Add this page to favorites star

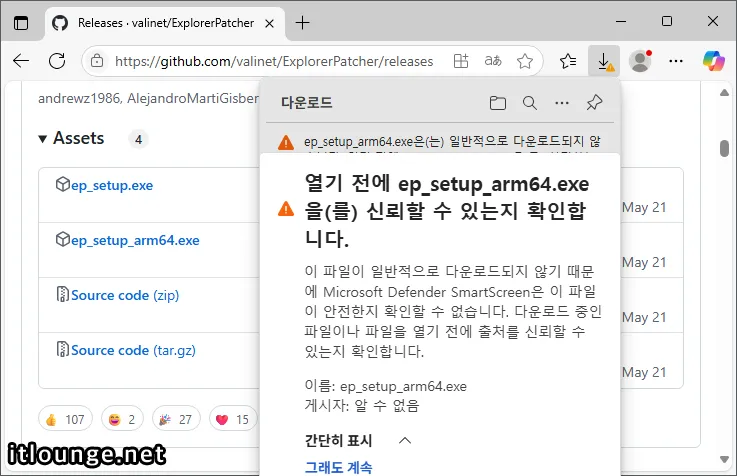click(525, 61)
